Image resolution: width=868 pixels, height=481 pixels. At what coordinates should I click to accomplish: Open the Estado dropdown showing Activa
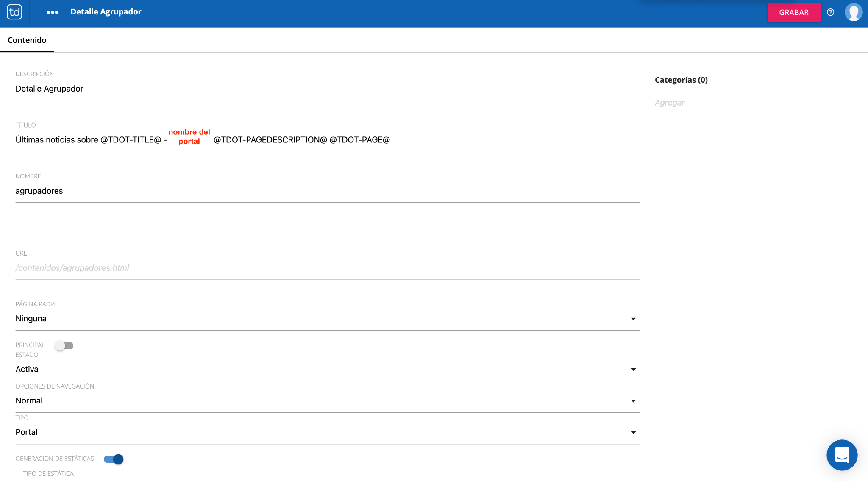coord(327,370)
